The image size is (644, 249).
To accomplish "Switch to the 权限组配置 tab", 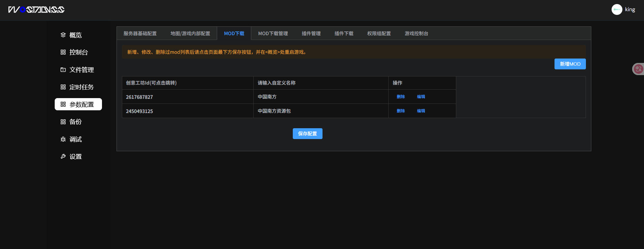I will pyautogui.click(x=379, y=33).
